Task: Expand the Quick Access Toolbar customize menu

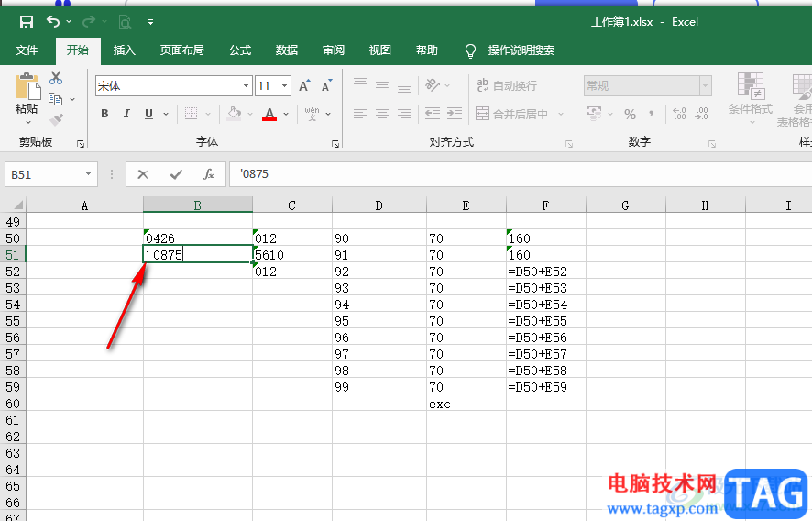Action: tap(150, 22)
